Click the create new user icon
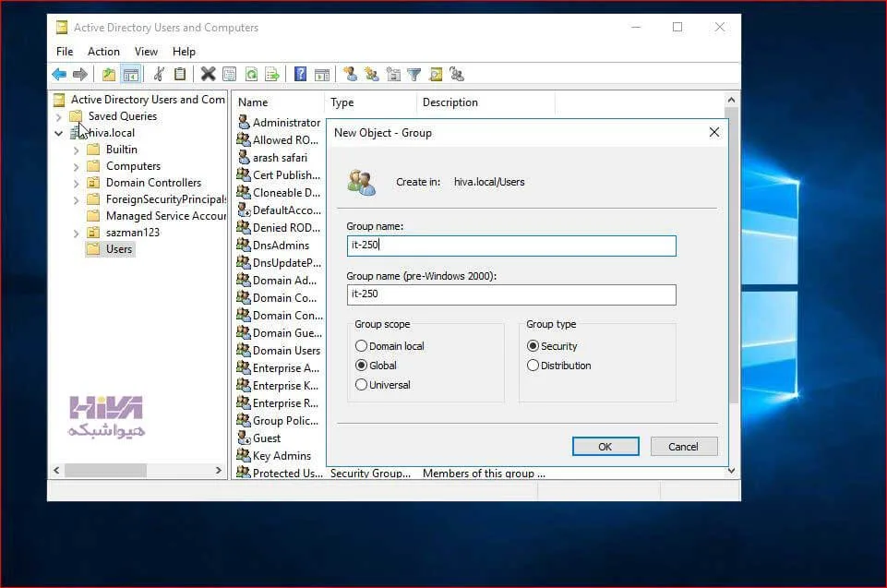887x588 pixels. click(350, 74)
